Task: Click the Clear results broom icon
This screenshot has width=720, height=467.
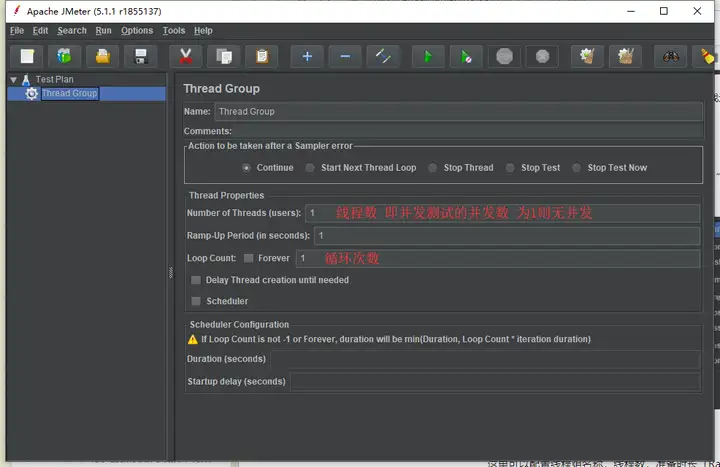Action: pos(587,56)
